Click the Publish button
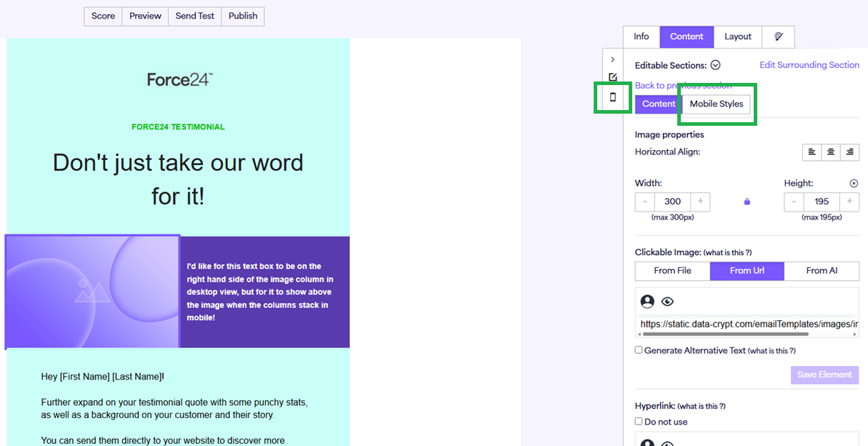 [243, 16]
